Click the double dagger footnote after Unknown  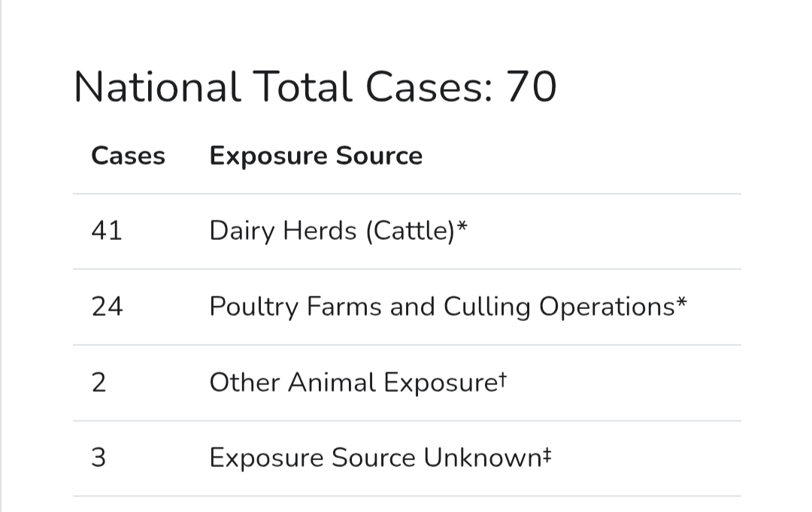pyautogui.click(x=547, y=455)
